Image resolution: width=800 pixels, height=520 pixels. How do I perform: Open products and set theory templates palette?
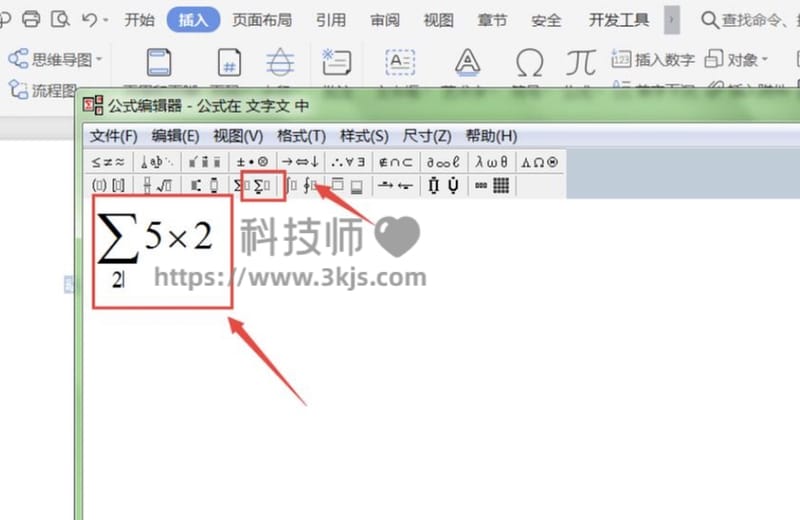tap(443, 186)
